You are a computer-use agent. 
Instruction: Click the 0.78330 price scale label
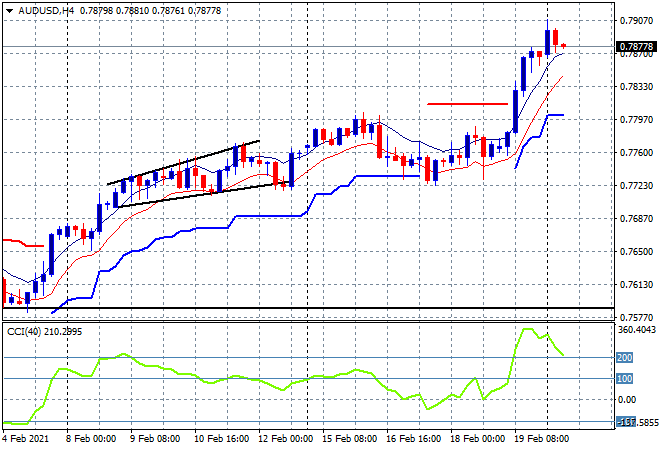tap(636, 87)
